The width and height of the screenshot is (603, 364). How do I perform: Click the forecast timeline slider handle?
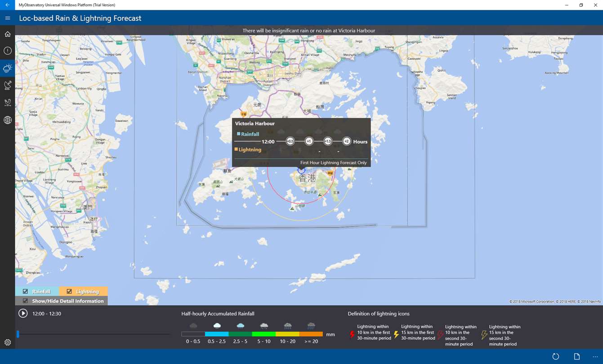point(18,334)
